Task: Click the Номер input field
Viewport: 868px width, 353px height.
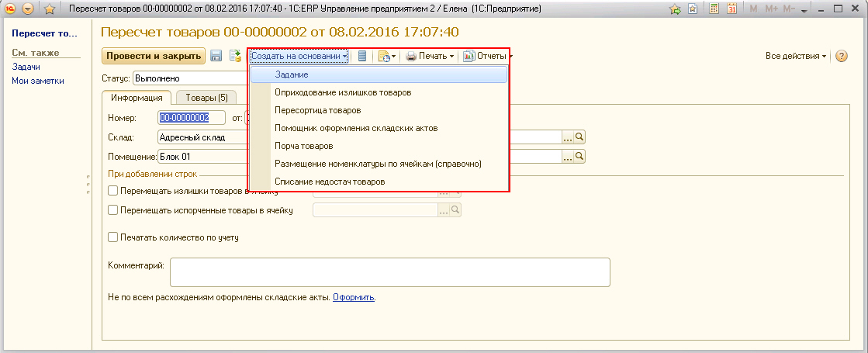Action: click(x=192, y=118)
